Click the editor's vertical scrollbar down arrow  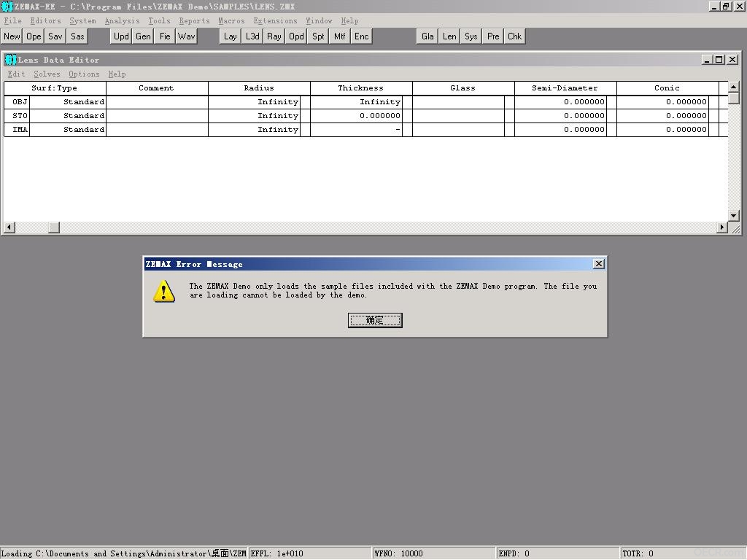pyautogui.click(x=734, y=215)
